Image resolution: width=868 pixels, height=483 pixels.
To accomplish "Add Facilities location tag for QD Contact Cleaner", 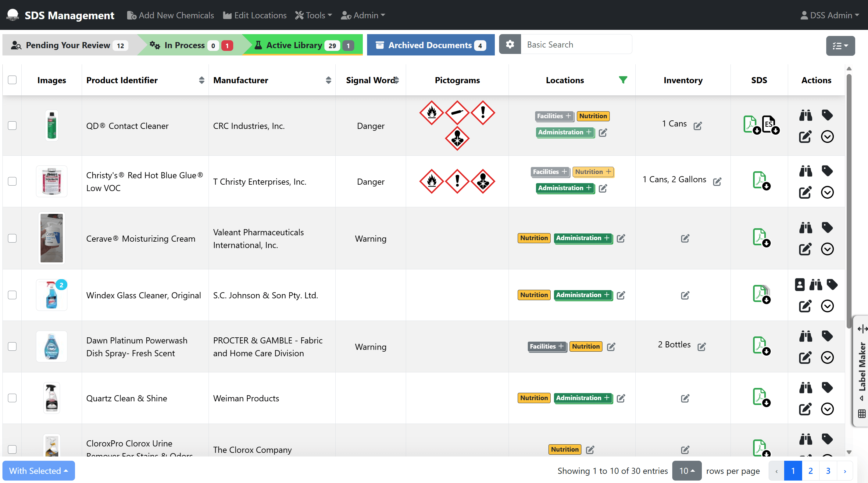I will tap(554, 116).
